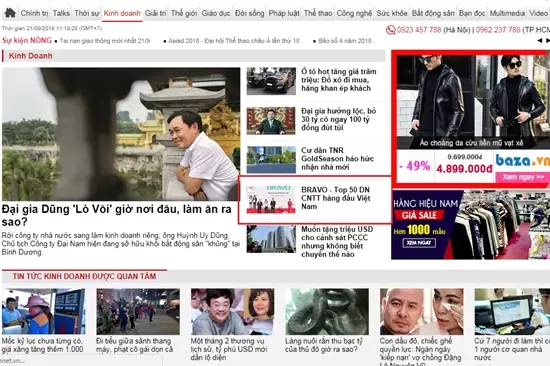The height and width of the screenshot is (366, 550).
Task: Click XEM NGAY on Hàng hiệu nam banner
Action: click(x=419, y=243)
